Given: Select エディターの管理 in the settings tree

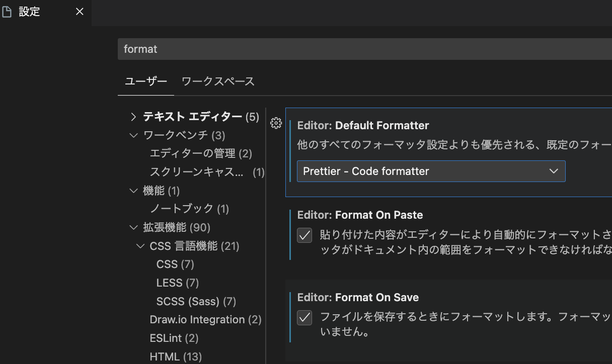Looking at the screenshot, I should 200,153.
